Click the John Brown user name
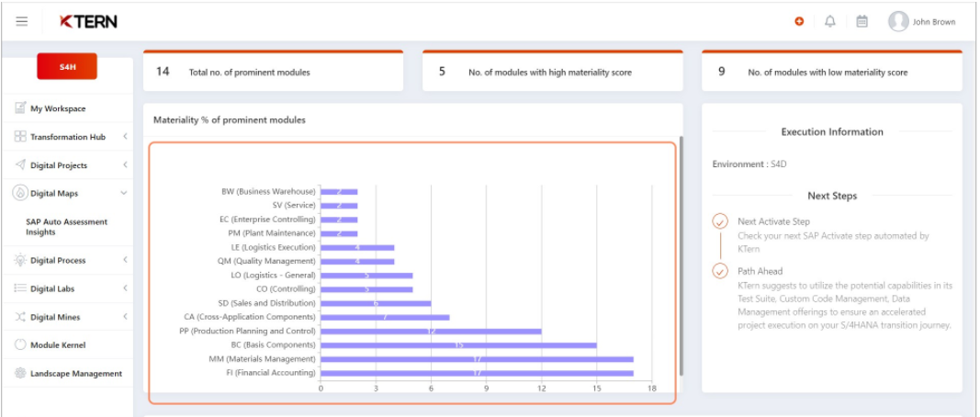Viewport: 980px width, 417px height. [934, 22]
